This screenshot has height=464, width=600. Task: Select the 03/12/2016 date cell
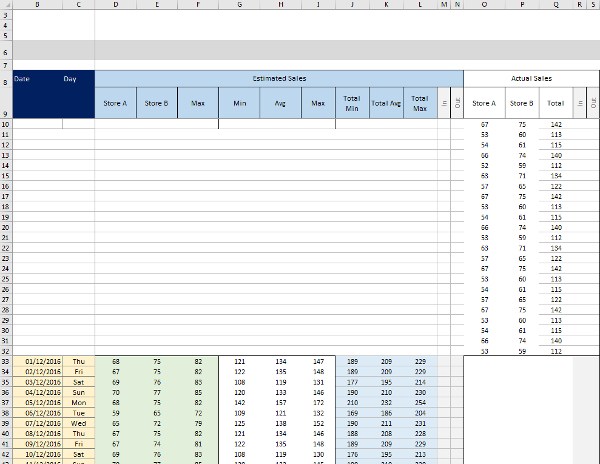point(38,382)
